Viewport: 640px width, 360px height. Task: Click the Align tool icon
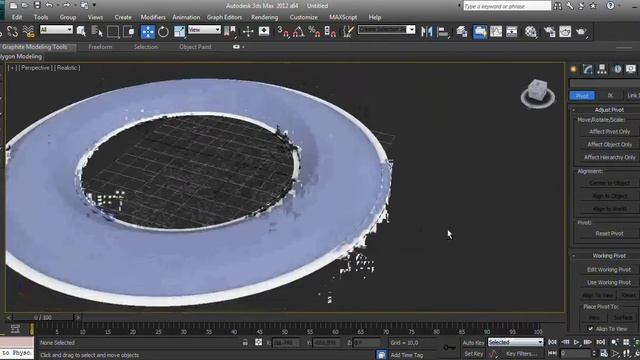tap(443, 31)
